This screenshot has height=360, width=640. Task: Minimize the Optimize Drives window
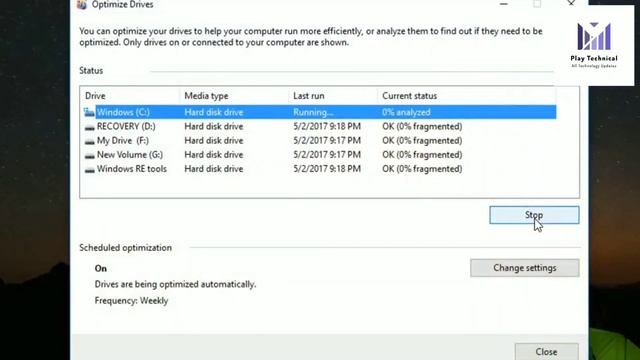click(504, 4)
